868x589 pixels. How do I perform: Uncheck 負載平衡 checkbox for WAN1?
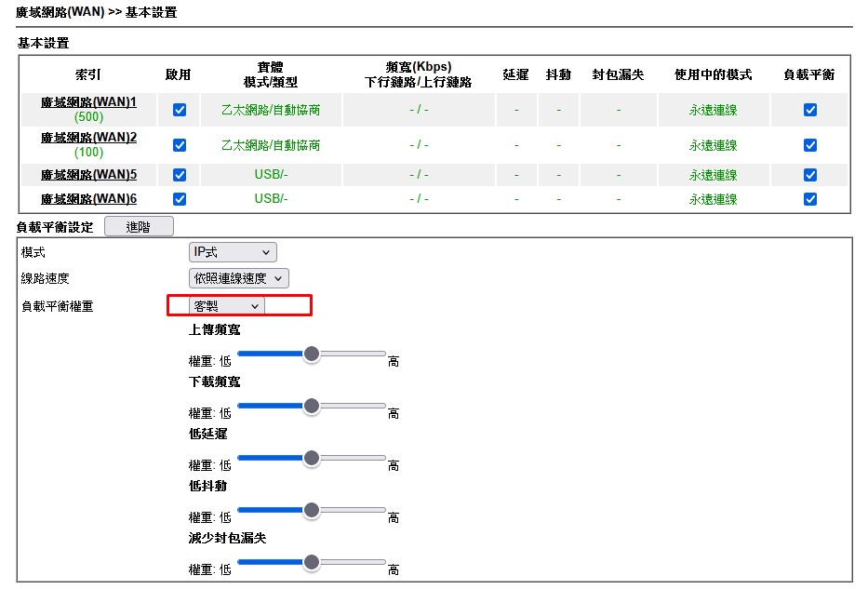click(809, 110)
